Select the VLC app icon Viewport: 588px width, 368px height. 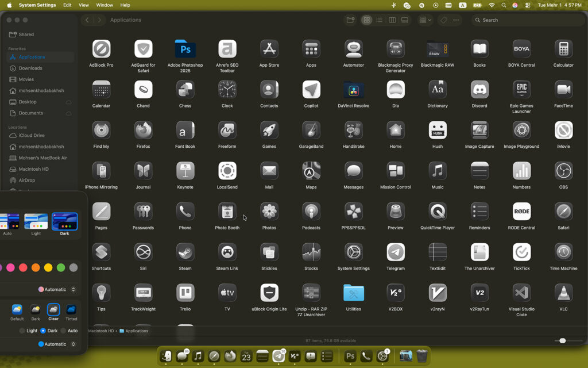coord(563,293)
